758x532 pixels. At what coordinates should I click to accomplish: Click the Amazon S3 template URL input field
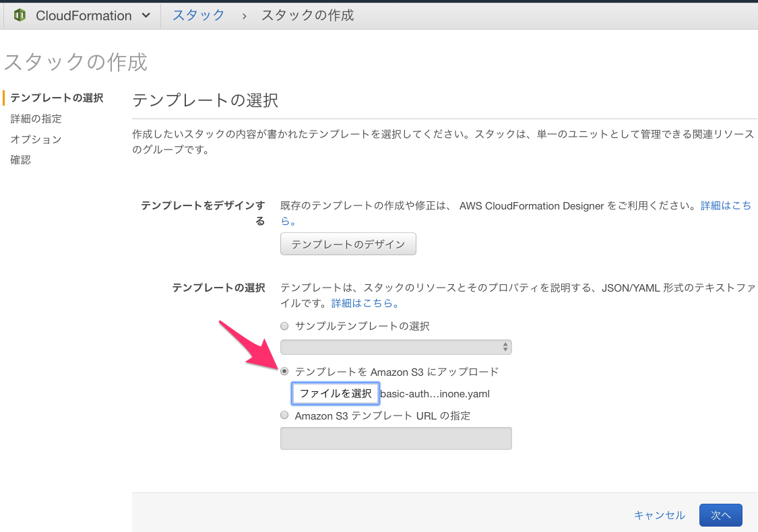point(396,438)
